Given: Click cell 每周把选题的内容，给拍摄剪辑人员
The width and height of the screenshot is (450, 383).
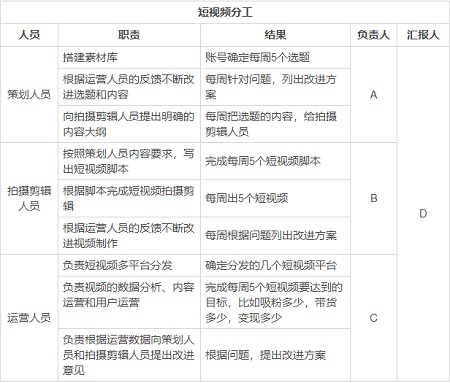Looking at the screenshot, I should point(275,124).
